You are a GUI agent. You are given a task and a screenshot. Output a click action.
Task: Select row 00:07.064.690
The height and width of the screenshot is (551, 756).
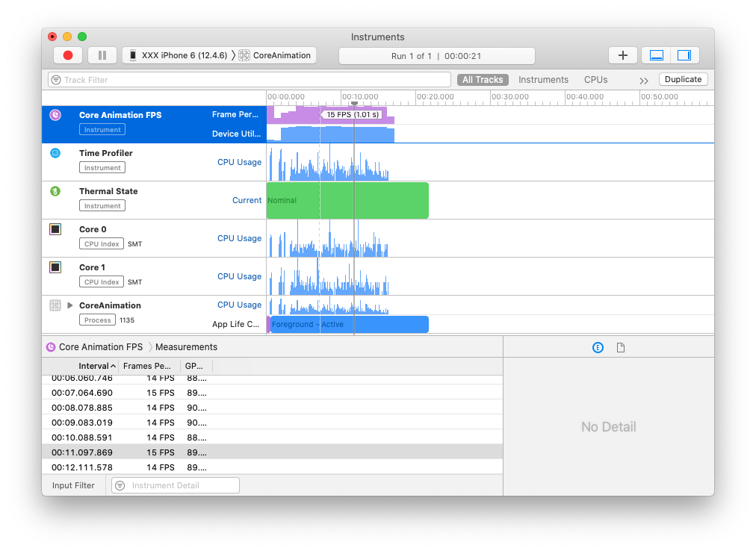(273, 393)
